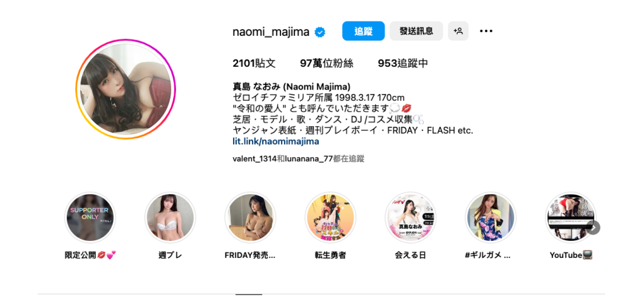View the profile picture story ring
The height and width of the screenshot is (304, 644).
tap(126, 90)
